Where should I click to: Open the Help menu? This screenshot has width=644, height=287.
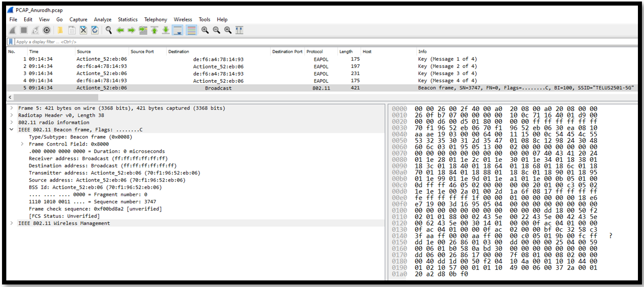pyautogui.click(x=222, y=19)
